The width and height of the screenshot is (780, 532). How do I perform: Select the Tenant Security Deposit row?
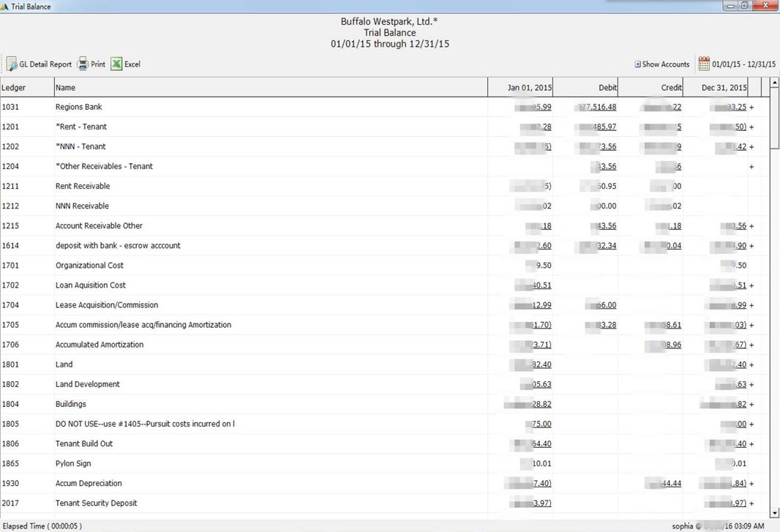pyautogui.click(x=97, y=503)
